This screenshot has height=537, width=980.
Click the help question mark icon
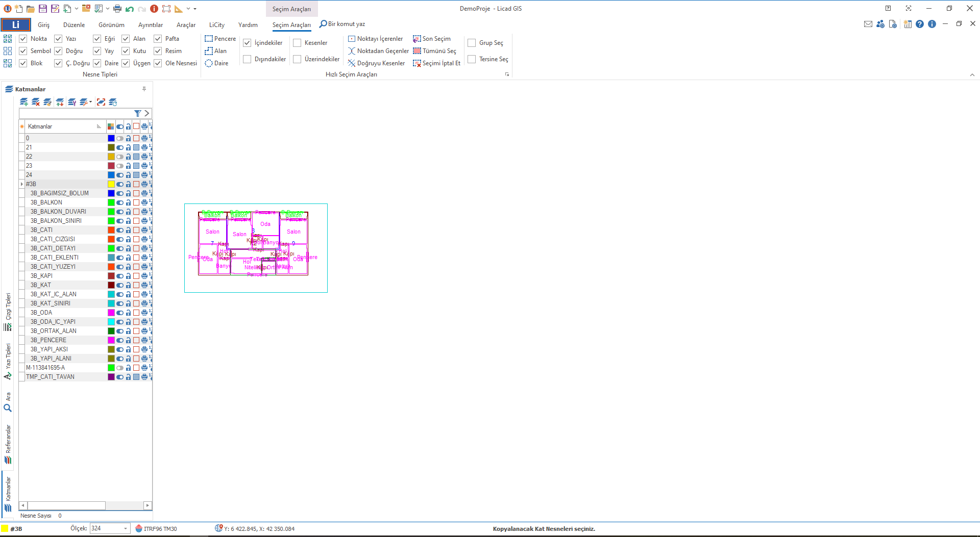pos(920,24)
